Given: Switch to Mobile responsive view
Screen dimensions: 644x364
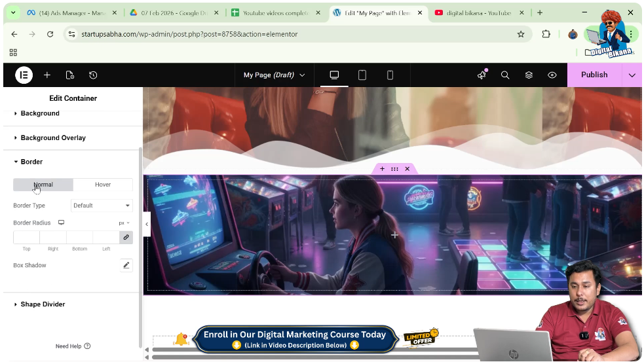Looking at the screenshot, I should pyautogui.click(x=390, y=75).
